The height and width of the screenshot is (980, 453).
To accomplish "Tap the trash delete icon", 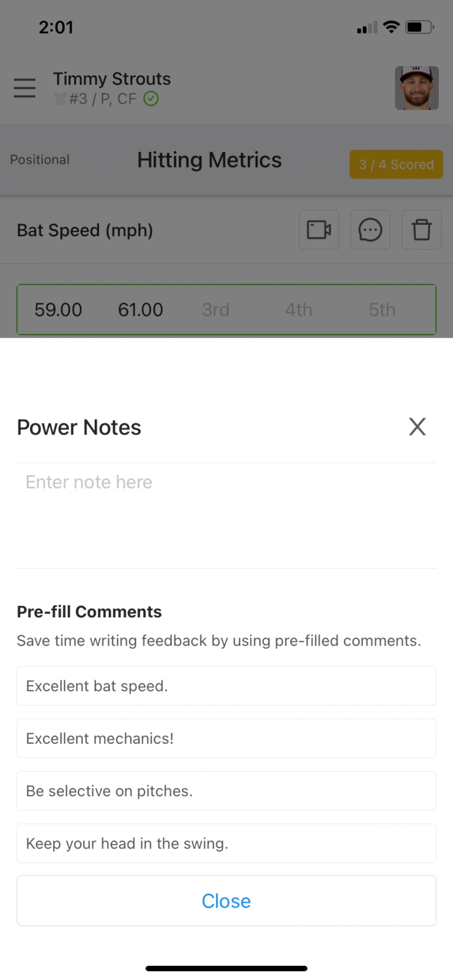I will point(421,230).
